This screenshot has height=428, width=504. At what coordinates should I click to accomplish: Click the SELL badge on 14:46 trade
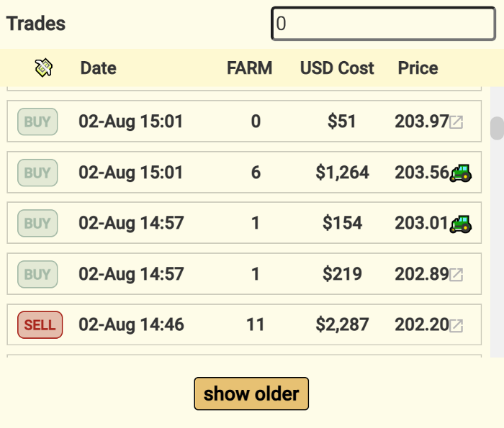(x=40, y=324)
